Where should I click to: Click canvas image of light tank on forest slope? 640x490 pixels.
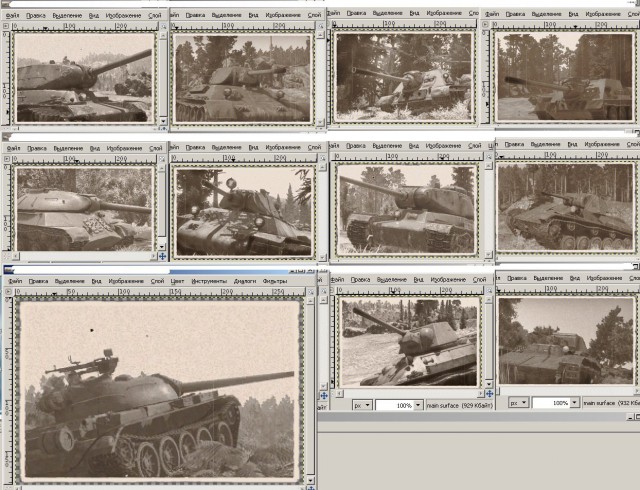[566, 207]
